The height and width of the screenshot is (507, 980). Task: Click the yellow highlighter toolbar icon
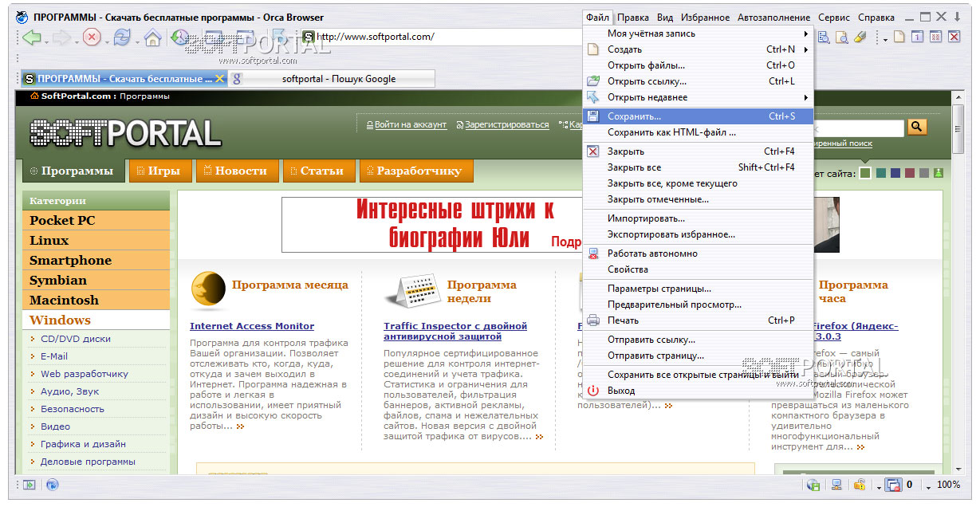tap(860, 37)
